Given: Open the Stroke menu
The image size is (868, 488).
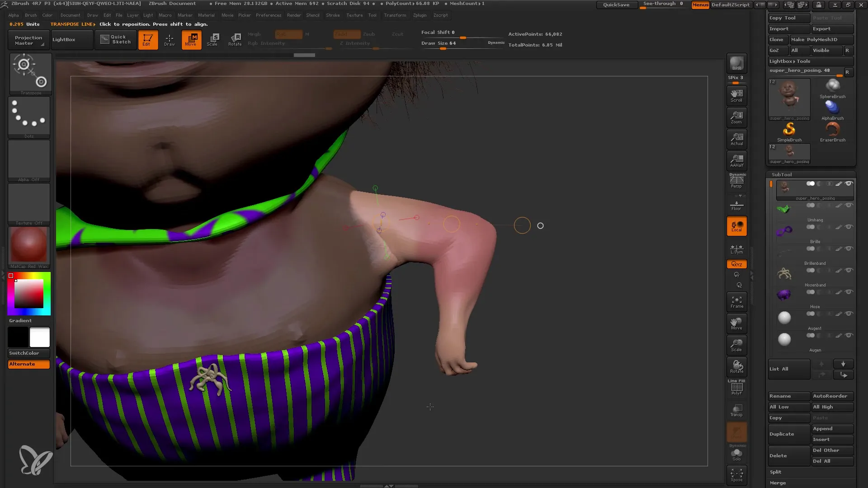Looking at the screenshot, I should point(333,15).
